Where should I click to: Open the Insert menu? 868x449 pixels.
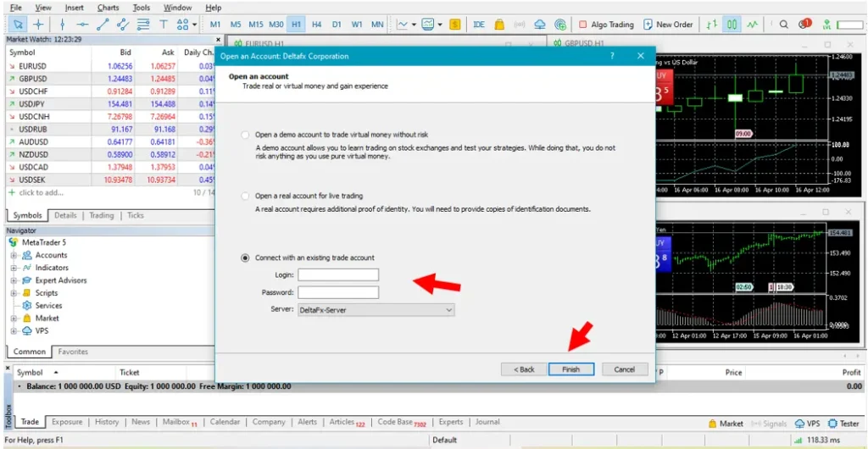75,8
